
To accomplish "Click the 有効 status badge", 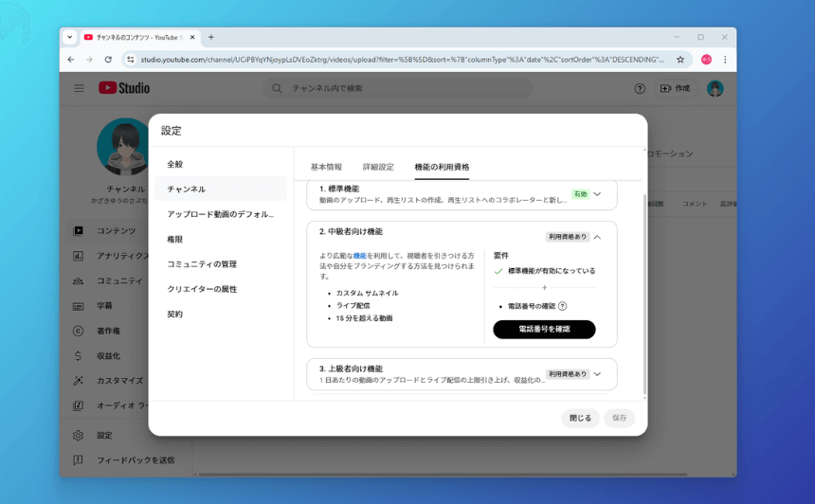I will click(580, 194).
